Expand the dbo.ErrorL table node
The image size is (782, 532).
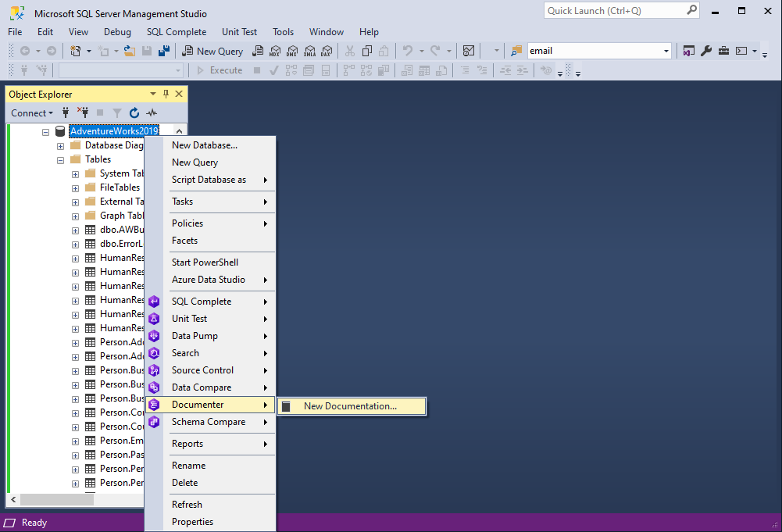tap(75, 245)
